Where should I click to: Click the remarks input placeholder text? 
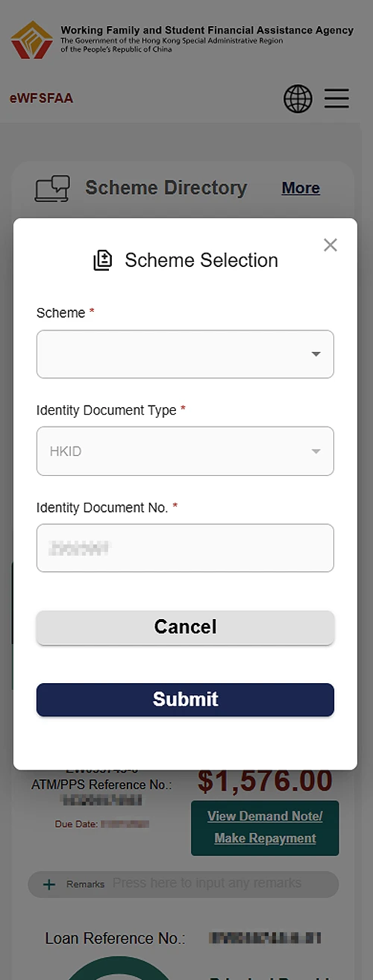point(207,883)
